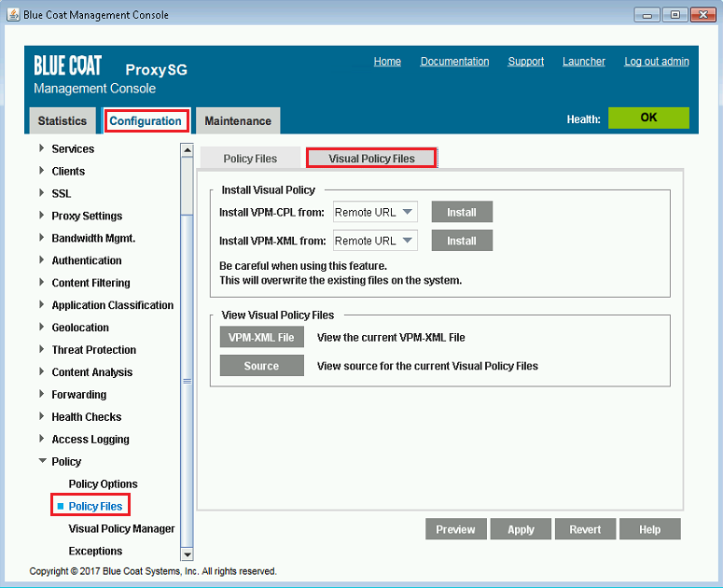
Task: Expand the Services tree node
Action: [x=41, y=148]
